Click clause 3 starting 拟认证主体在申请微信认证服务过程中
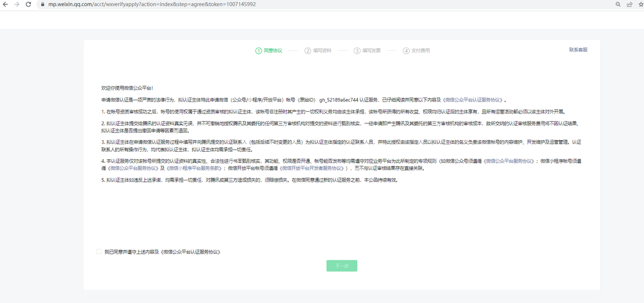Image resolution: width=644 pixels, height=303 pixels. [341, 146]
